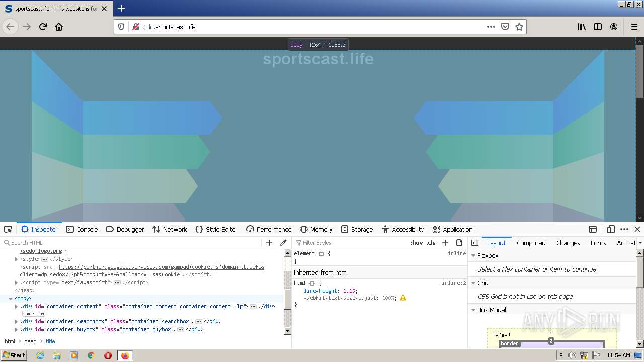Click the Start button

(14, 355)
